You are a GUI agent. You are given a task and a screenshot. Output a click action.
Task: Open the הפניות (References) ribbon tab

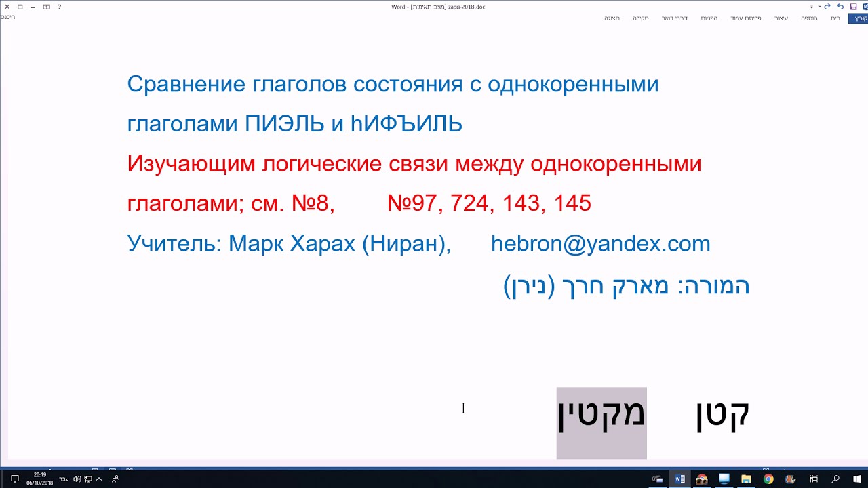pyautogui.click(x=709, y=18)
